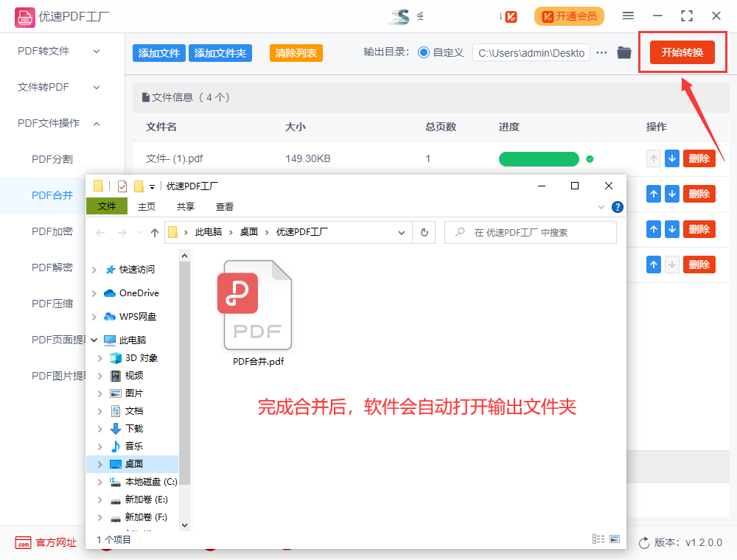This screenshot has height=560, width=737.
Task: Collapse the PDF文件操作 sidebar section
Action: pyautogui.click(x=97, y=124)
